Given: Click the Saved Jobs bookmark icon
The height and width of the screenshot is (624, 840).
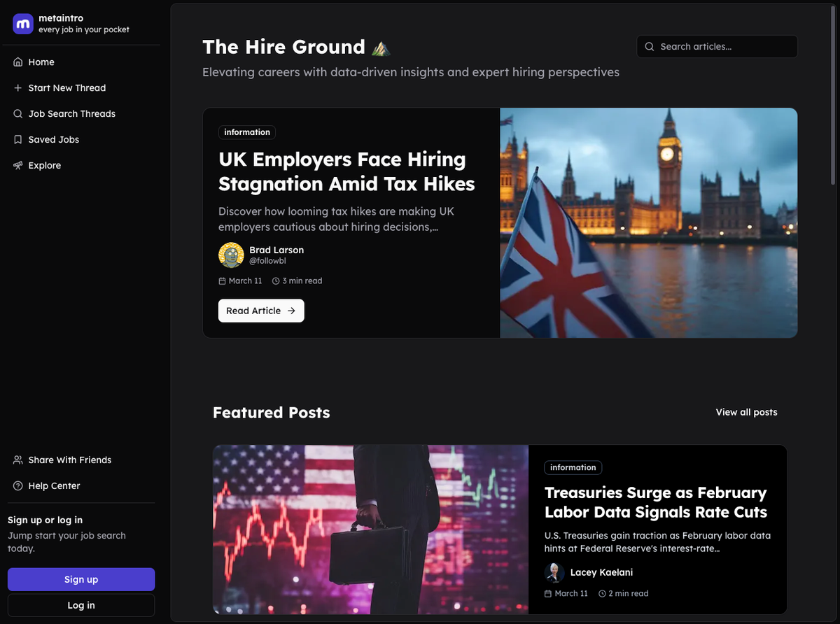Looking at the screenshot, I should click(18, 140).
